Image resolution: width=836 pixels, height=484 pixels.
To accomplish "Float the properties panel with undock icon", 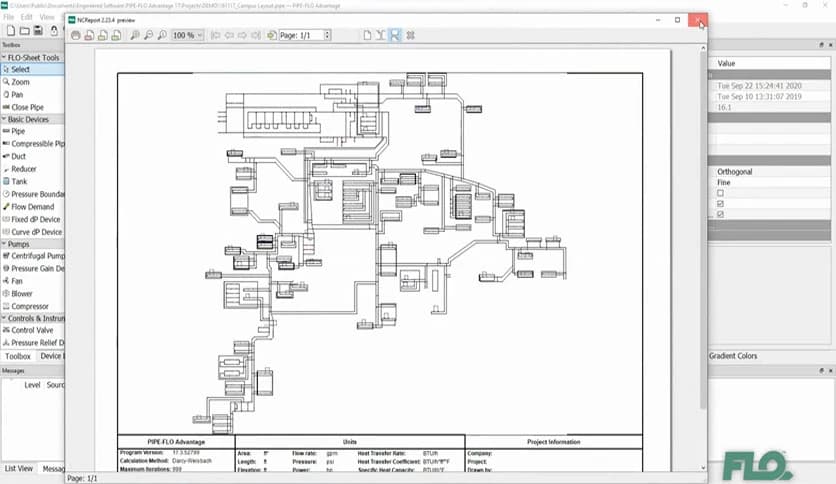I will [x=822, y=45].
